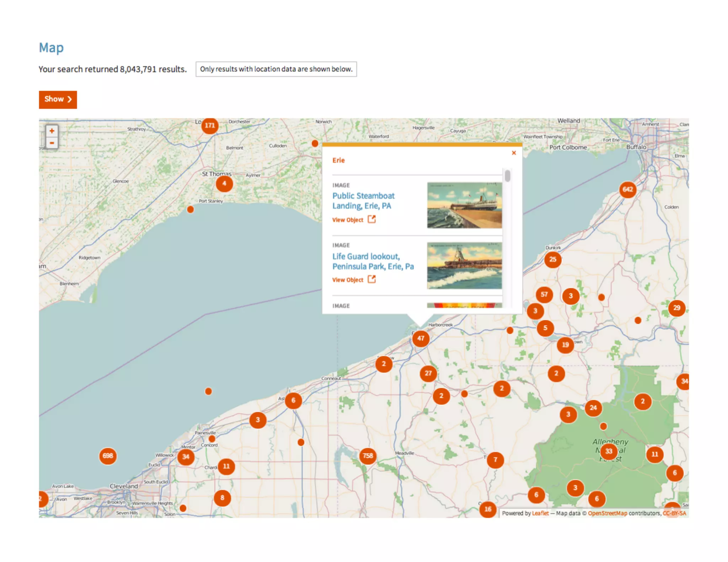Zoom out of the map
This screenshot has width=728, height=562.
(52, 143)
